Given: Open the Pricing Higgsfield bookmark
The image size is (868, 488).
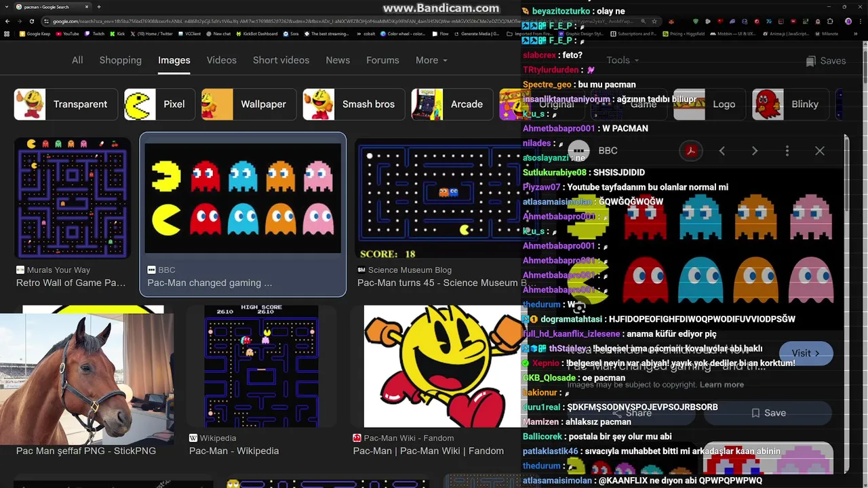Looking at the screenshot, I should tap(683, 33).
